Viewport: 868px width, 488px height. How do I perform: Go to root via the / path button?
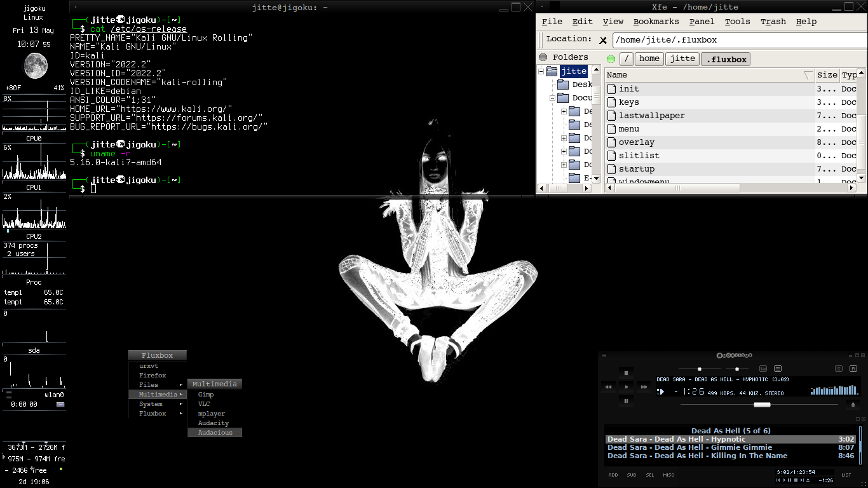pos(627,59)
